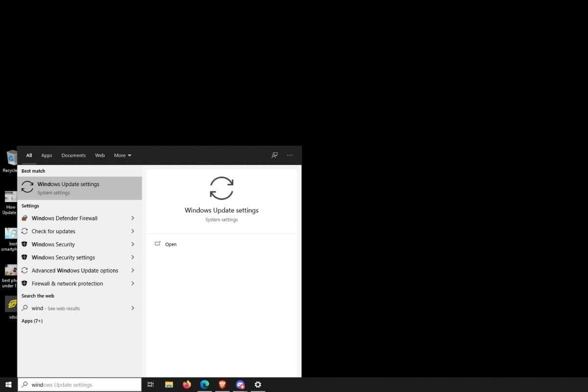This screenshot has width=588, height=392.
Task: Open Task View on the taskbar
Action: 150,385
